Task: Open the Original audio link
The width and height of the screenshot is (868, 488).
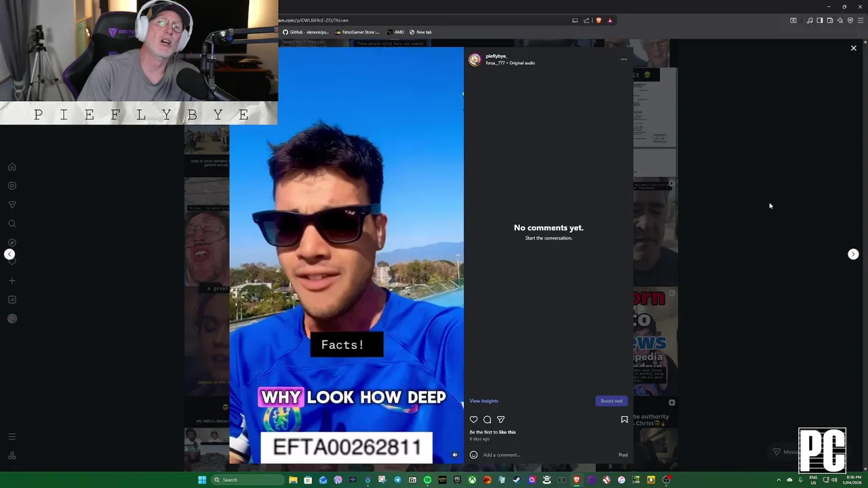Action: [522, 63]
